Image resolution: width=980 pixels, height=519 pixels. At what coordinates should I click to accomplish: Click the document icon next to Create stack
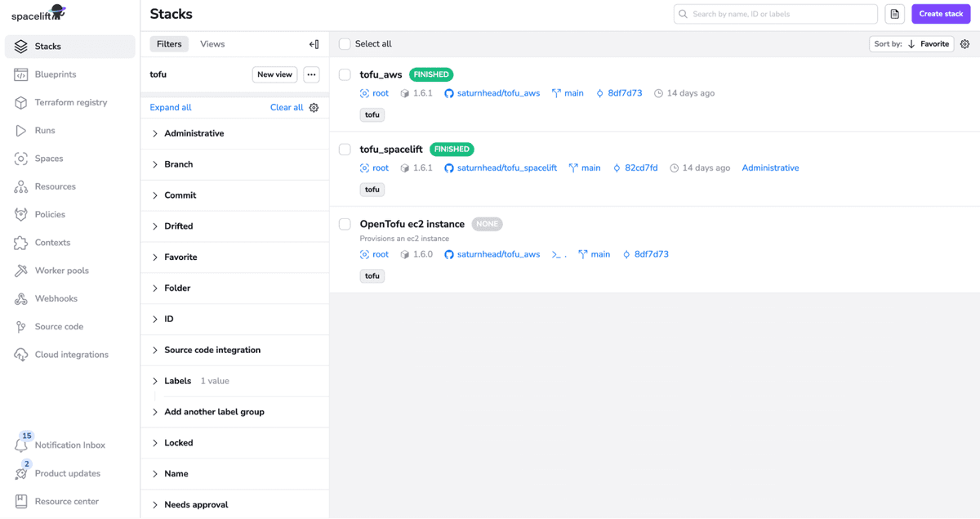(893, 14)
